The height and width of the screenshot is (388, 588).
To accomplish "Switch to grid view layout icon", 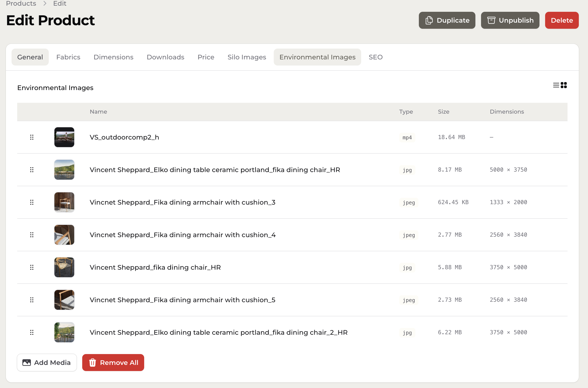I will pyautogui.click(x=563, y=85).
